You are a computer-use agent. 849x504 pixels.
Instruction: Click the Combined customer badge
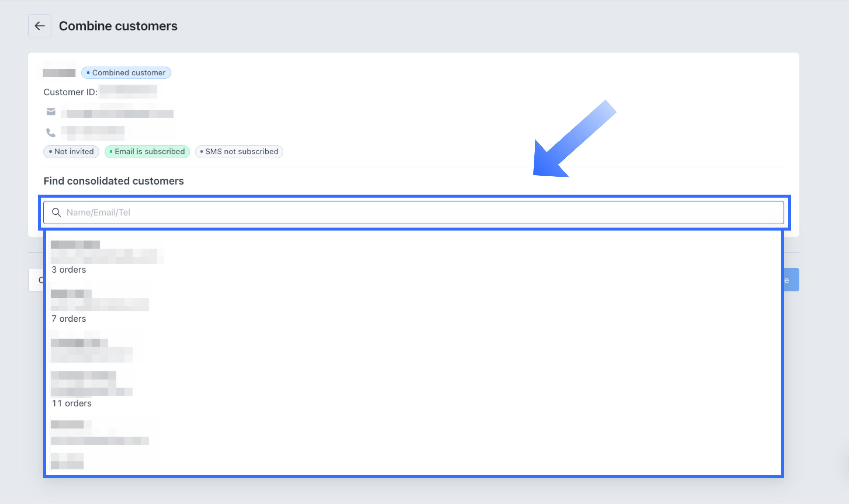point(126,73)
